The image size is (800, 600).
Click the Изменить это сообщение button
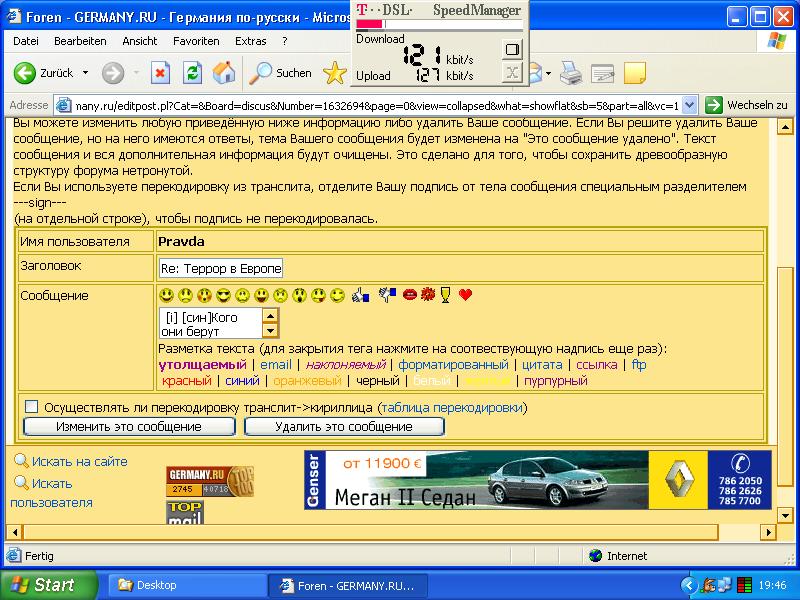(x=129, y=426)
